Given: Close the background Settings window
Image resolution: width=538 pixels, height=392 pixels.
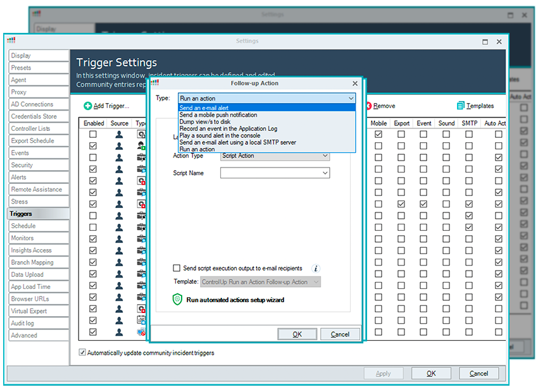Looking at the screenshot, I should pyautogui.click(x=524, y=15).
